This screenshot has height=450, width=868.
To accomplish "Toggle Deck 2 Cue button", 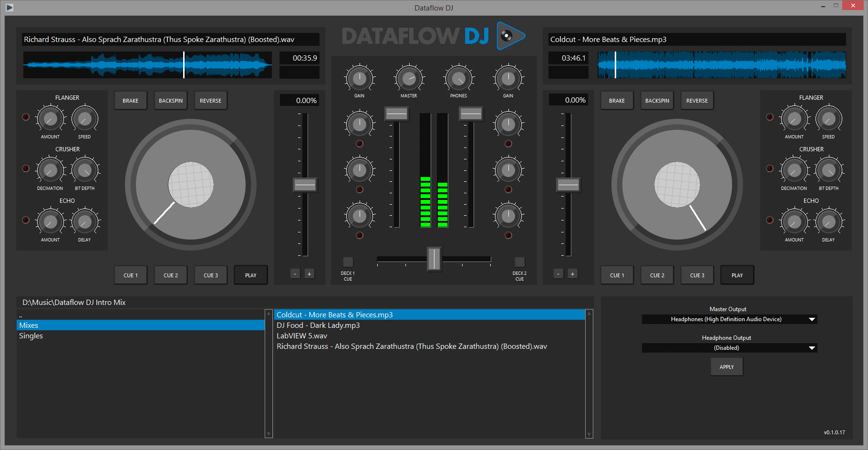I will (x=520, y=262).
